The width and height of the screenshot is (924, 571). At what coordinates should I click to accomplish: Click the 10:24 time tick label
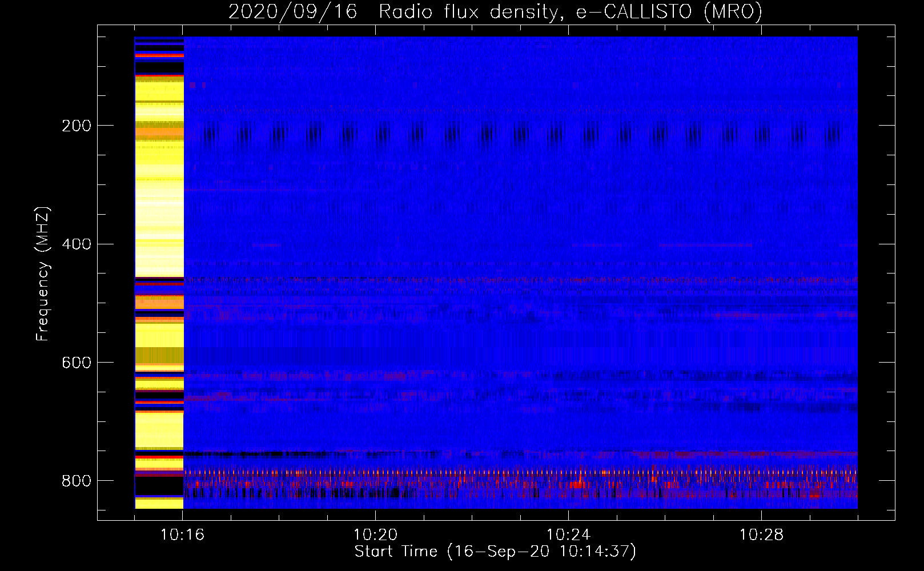pyautogui.click(x=568, y=534)
